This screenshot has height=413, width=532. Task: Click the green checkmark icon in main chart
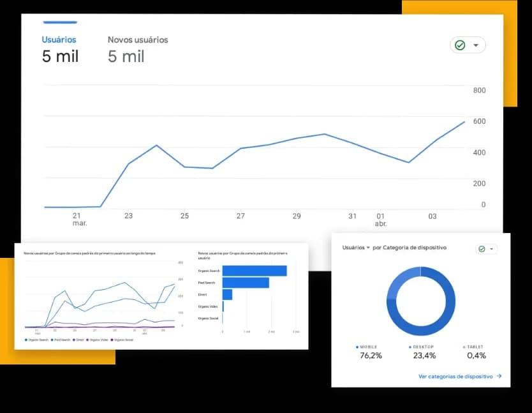point(459,45)
